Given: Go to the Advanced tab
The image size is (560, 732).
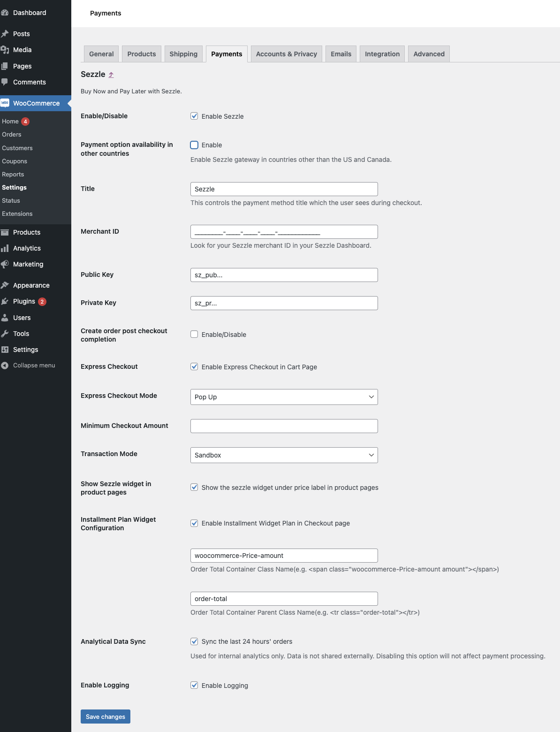Looking at the screenshot, I should pyautogui.click(x=429, y=54).
